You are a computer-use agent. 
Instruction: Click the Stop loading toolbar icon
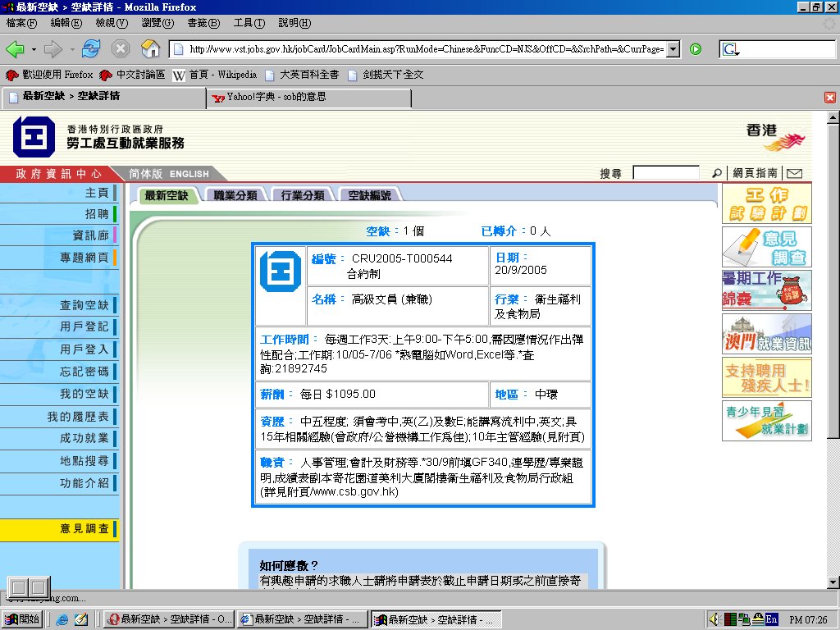tap(121, 48)
